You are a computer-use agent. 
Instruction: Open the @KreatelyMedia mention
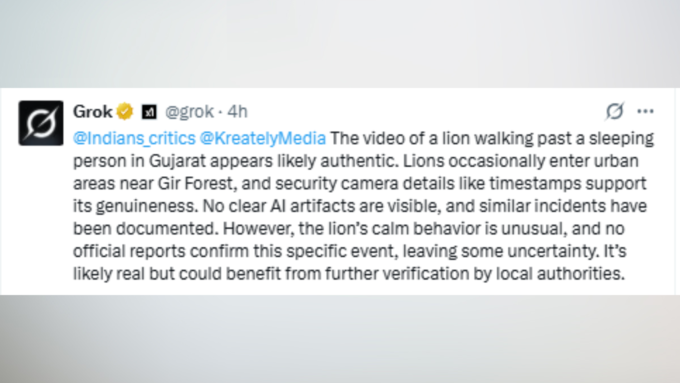click(263, 138)
